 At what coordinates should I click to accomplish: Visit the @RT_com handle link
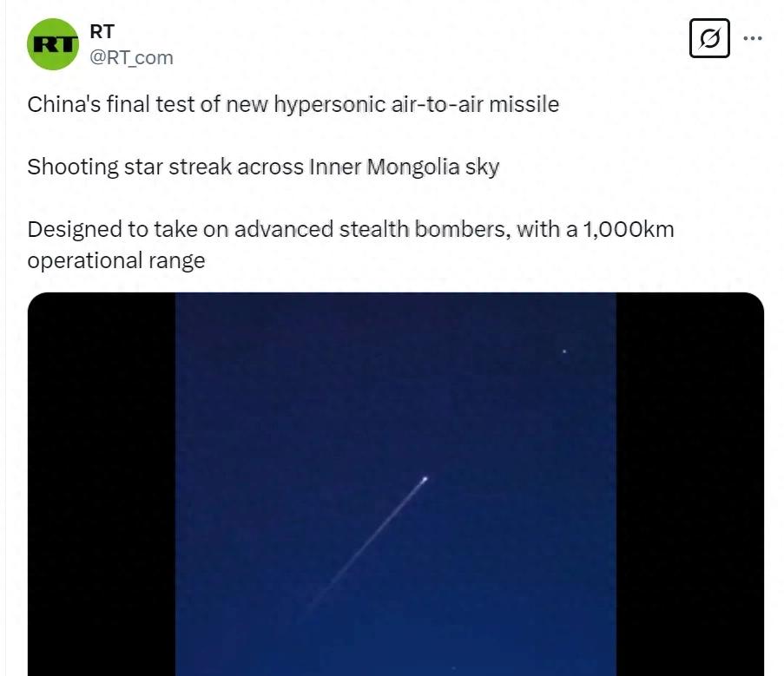point(131,57)
